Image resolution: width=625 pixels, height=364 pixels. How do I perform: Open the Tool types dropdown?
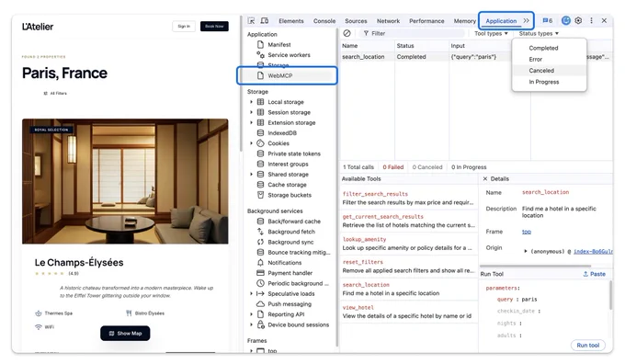pyautogui.click(x=491, y=33)
